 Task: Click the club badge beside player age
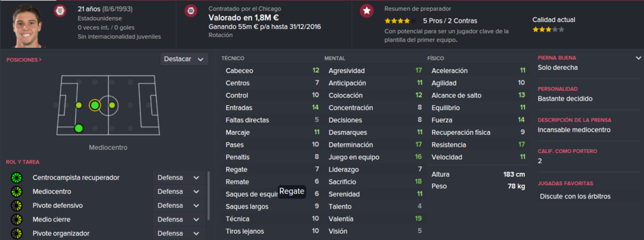click(60, 10)
